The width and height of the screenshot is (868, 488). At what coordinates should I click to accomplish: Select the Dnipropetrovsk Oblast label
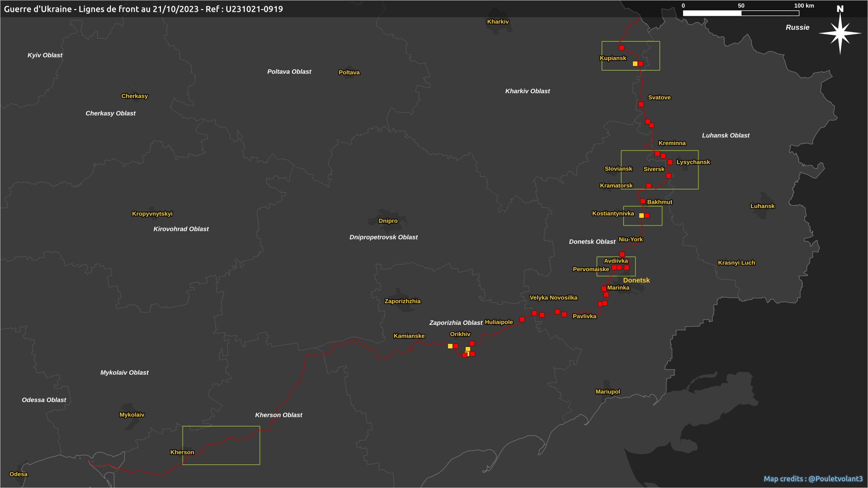383,237
